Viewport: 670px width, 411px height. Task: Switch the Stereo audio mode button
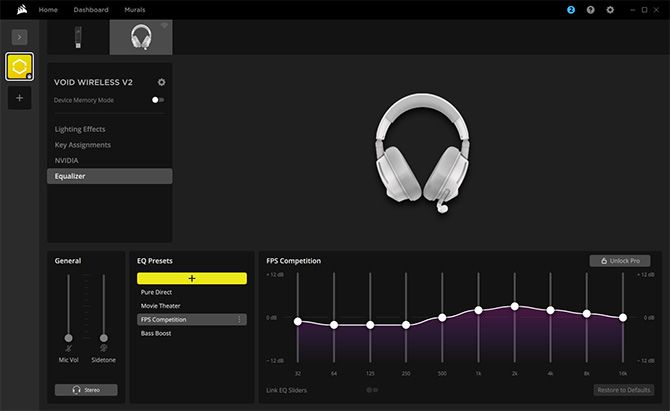click(86, 390)
